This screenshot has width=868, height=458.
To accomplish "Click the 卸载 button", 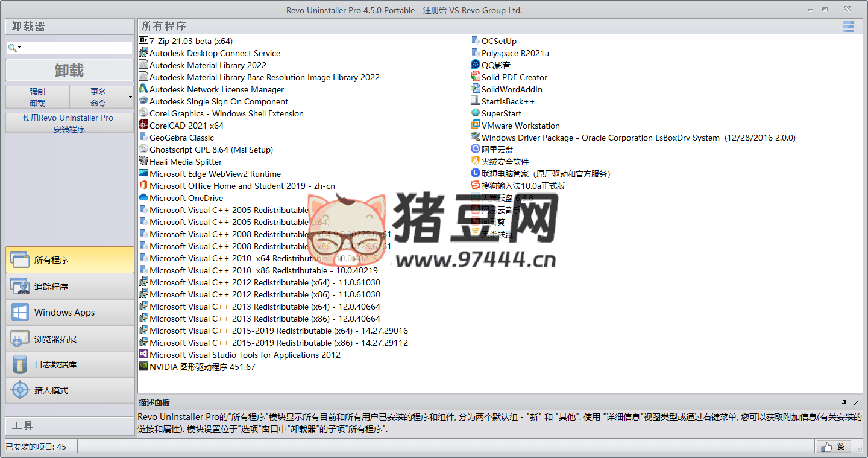I will pyautogui.click(x=69, y=70).
